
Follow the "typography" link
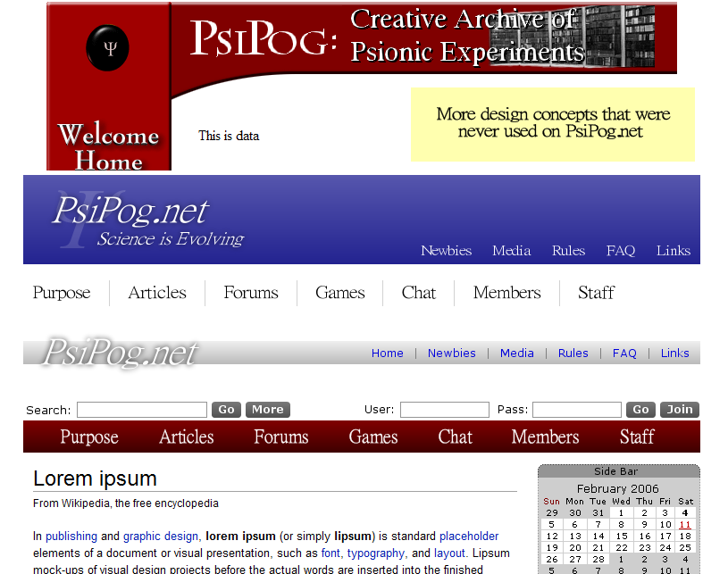click(376, 553)
